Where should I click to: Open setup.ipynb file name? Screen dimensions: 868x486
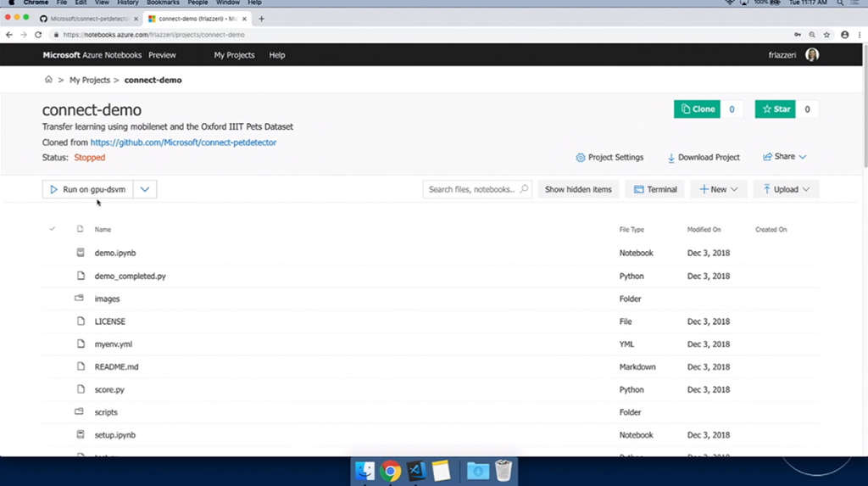tap(114, 435)
